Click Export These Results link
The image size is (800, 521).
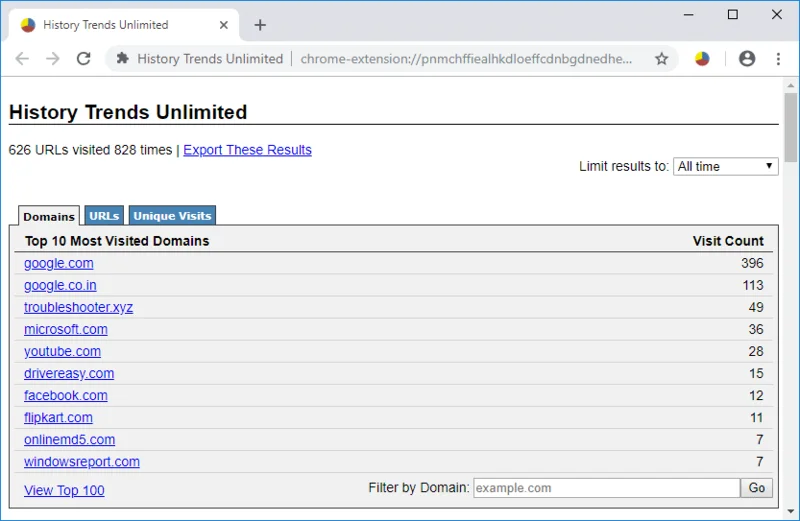tap(247, 150)
